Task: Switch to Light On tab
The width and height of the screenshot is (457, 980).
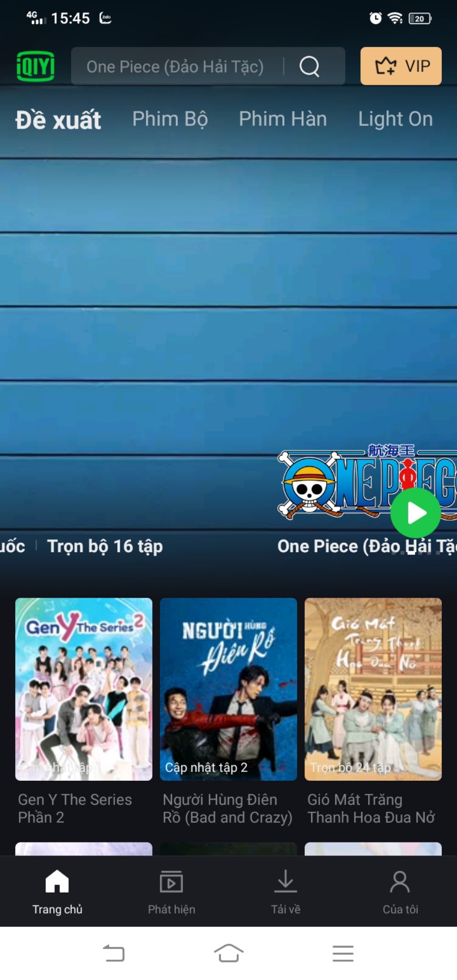Action: coord(395,119)
